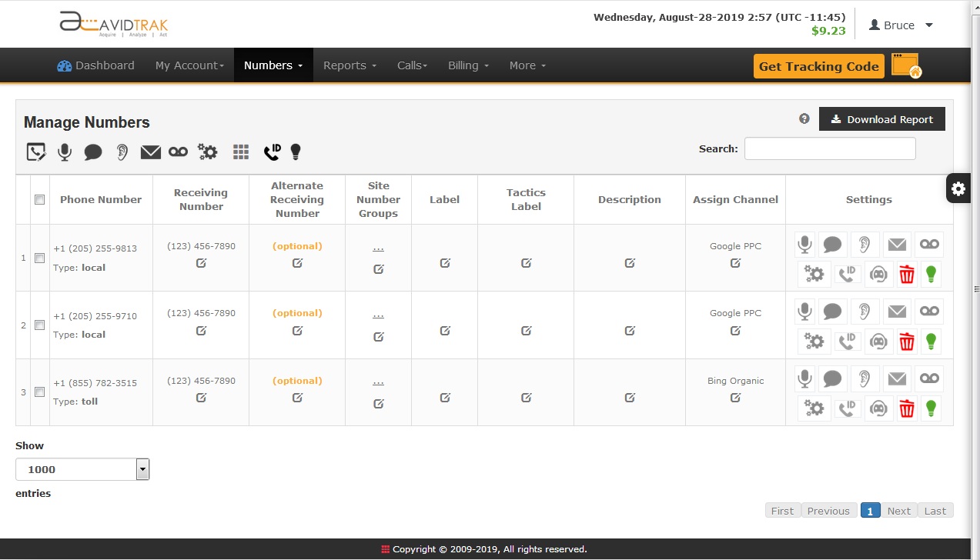Go to the Dashboard
Screen dimensions: 980x560
click(x=95, y=65)
